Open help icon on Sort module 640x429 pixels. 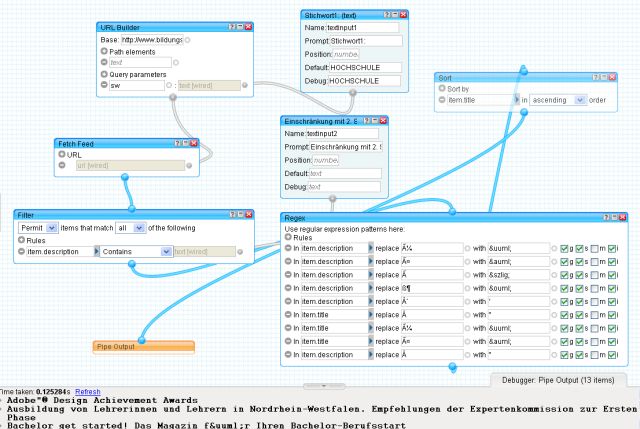(596, 77)
